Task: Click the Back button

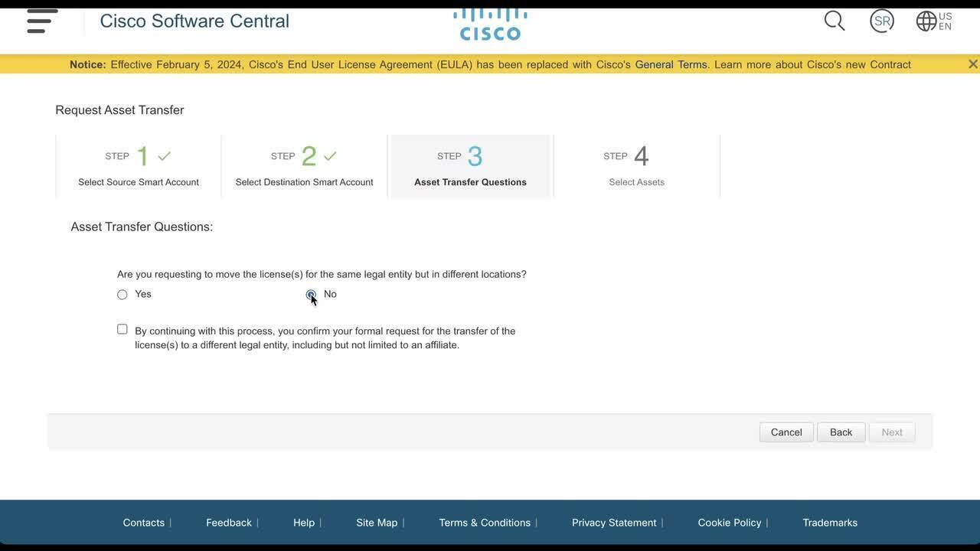Action: 841,432
